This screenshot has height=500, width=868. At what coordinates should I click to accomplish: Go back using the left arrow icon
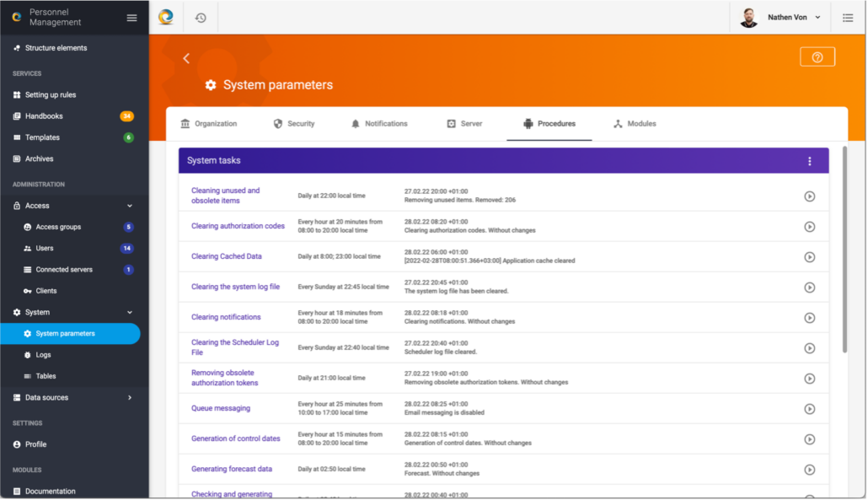(186, 58)
